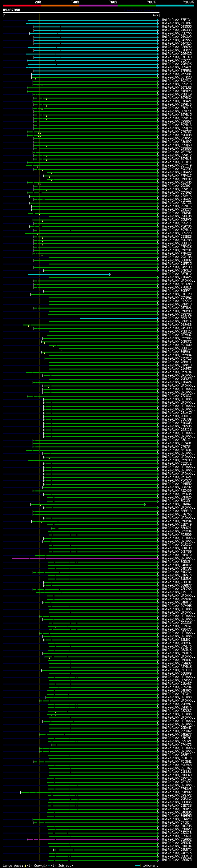Select label UniRef100_Q96425
Screen dimensions: 197x868
177,54
